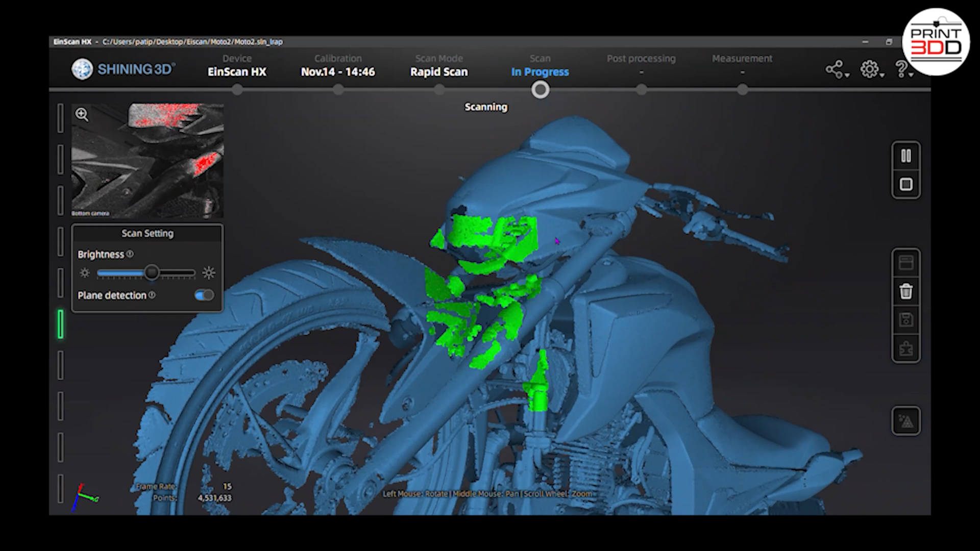Click the Frame Rate value 15
The width and height of the screenshot is (980, 551).
[227, 487]
